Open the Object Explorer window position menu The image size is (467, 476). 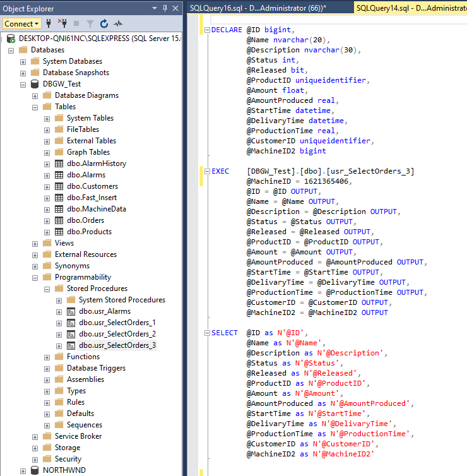click(155, 8)
